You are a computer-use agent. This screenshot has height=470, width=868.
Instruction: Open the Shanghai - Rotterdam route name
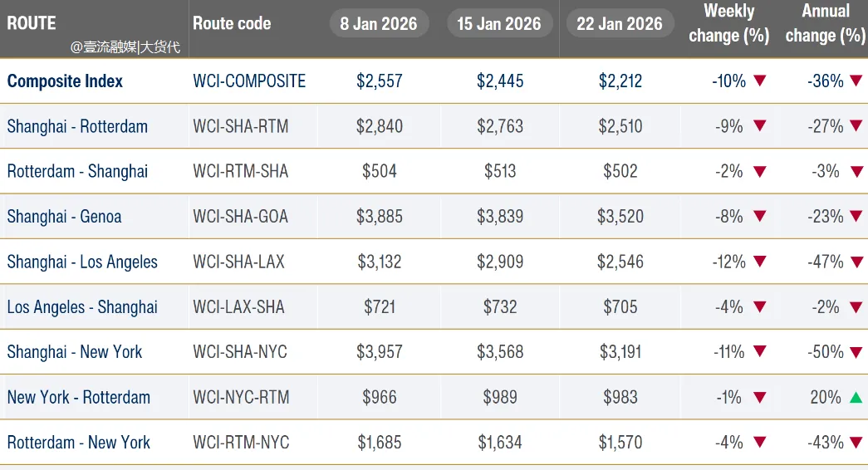click(x=77, y=126)
